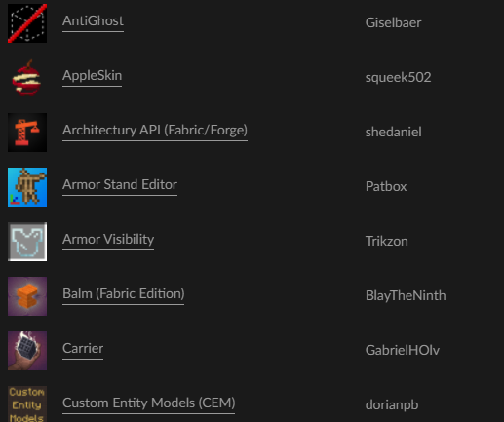Viewport: 504px width, 422px height.
Task: Open the Carrier mod link
Action: pos(83,349)
